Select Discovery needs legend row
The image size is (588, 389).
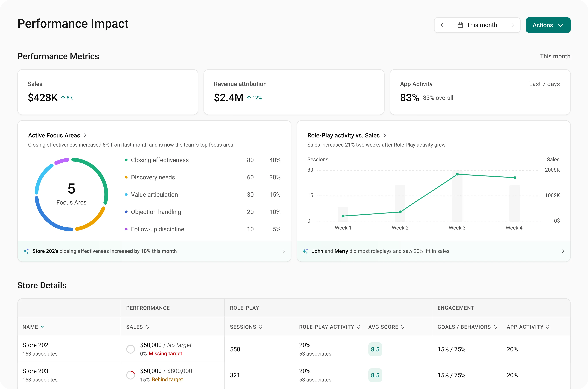tap(202, 177)
